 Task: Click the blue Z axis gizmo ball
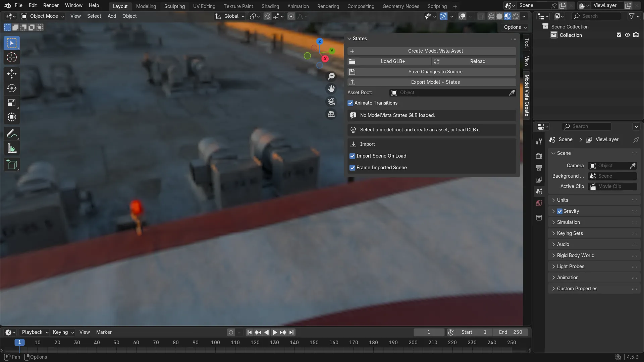[x=319, y=41]
